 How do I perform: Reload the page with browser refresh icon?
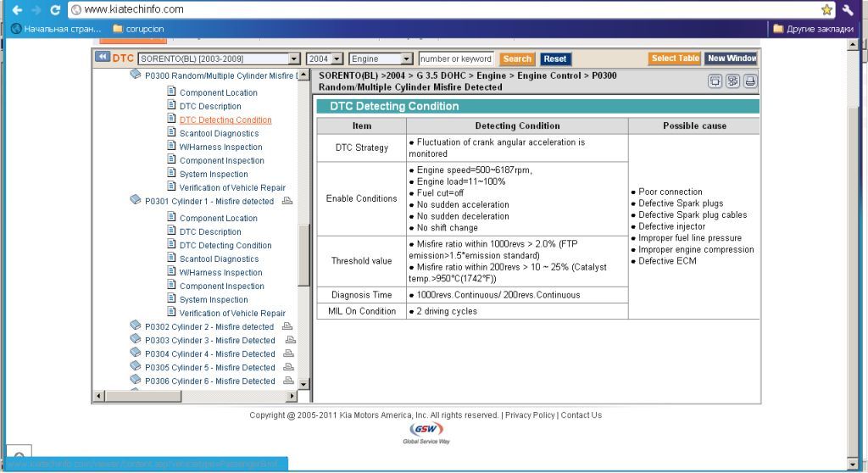coord(55,9)
